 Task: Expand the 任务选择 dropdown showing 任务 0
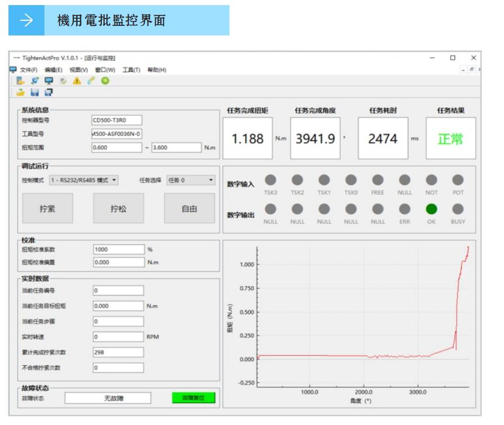(191, 181)
